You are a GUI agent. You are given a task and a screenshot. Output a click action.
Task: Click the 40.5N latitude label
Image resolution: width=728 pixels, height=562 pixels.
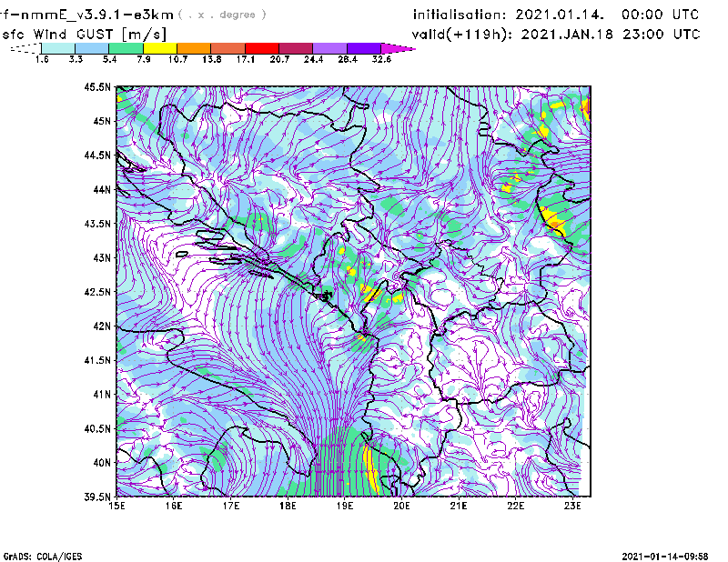97,428
